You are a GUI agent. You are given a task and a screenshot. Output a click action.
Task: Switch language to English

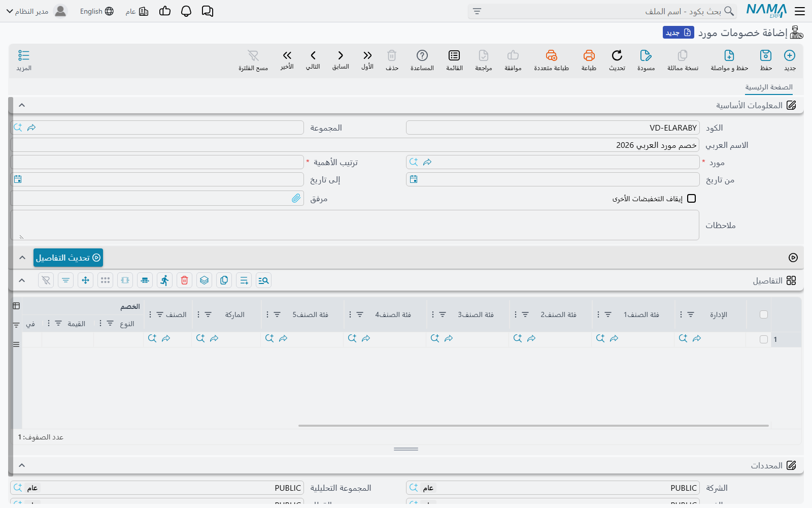click(96, 11)
